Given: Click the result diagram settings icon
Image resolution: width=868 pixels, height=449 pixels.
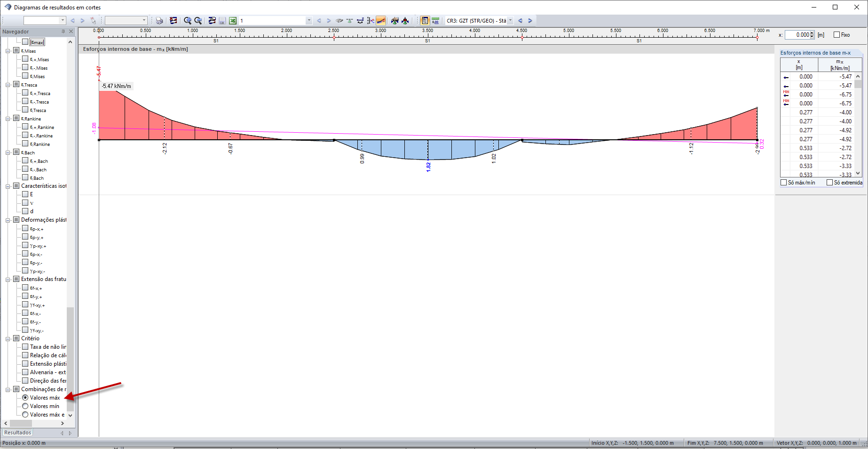Looking at the screenshot, I should [x=174, y=21].
